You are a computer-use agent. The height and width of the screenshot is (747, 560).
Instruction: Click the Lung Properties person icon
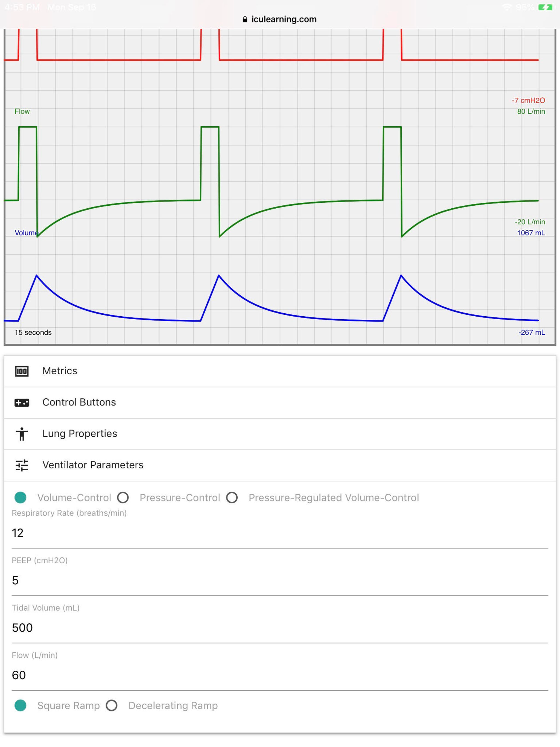[x=22, y=434]
